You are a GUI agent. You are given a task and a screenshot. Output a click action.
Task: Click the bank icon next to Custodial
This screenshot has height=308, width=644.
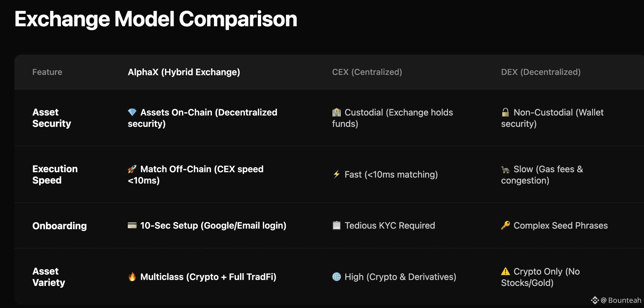336,112
